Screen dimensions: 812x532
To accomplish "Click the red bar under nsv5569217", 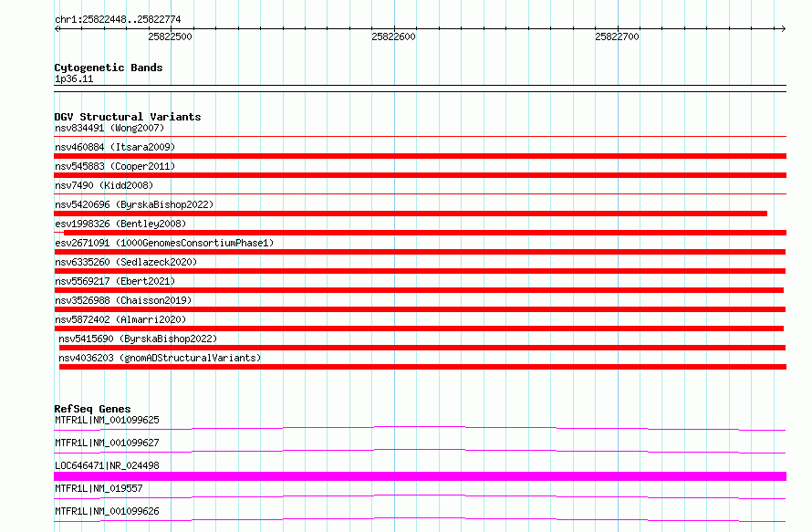I will coord(419,290).
